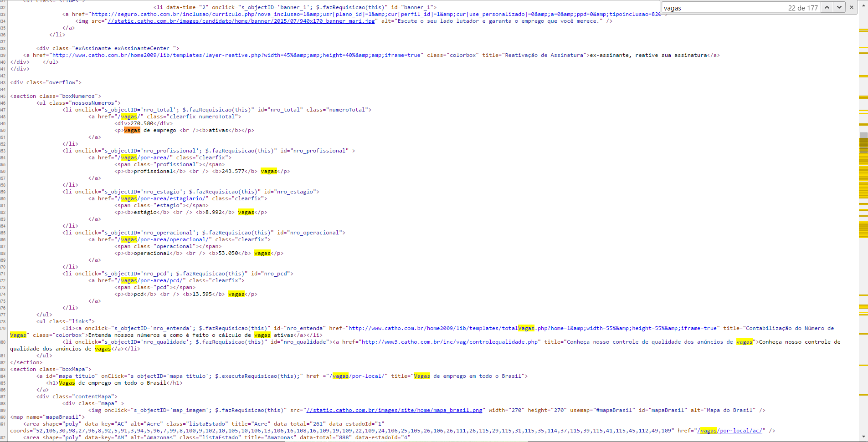868x442 pixels.
Task: Click the 'Mapa do Brasil' alt text
Action: (729, 410)
